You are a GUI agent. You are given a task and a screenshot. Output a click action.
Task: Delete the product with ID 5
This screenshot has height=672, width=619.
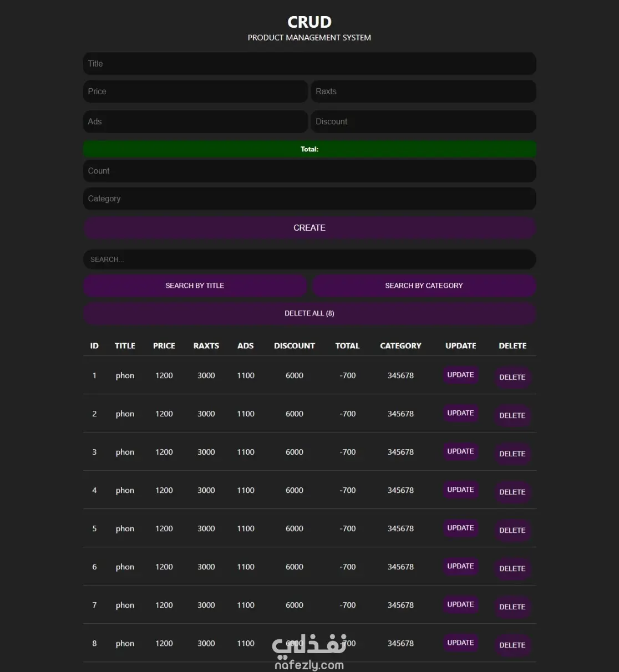[513, 530]
